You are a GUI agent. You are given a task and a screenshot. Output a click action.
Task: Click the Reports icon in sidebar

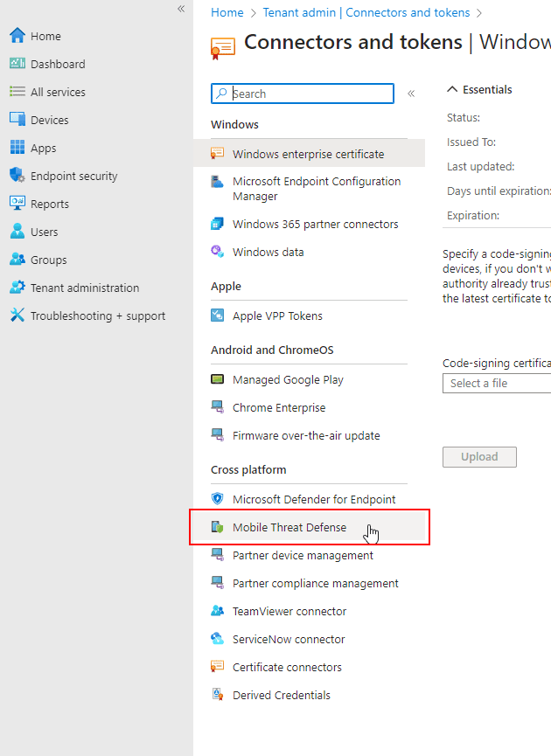pyautogui.click(x=17, y=204)
